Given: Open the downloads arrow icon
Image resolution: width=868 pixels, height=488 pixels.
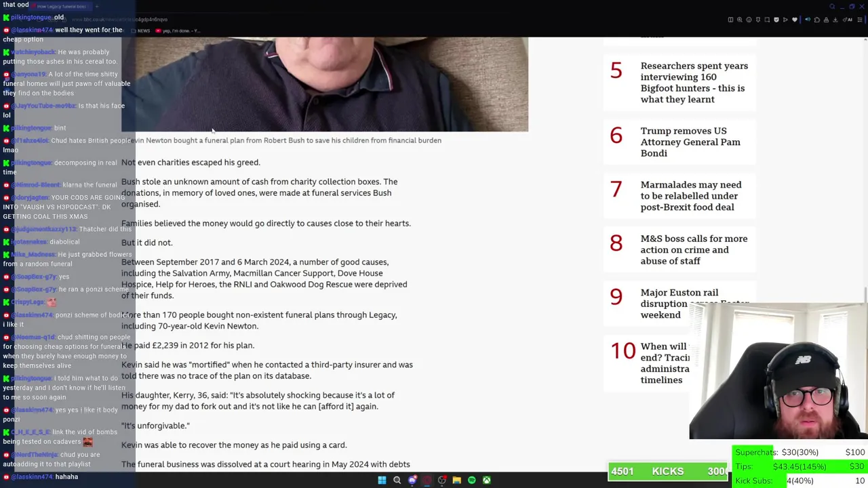Looking at the screenshot, I should pyautogui.click(x=835, y=20).
